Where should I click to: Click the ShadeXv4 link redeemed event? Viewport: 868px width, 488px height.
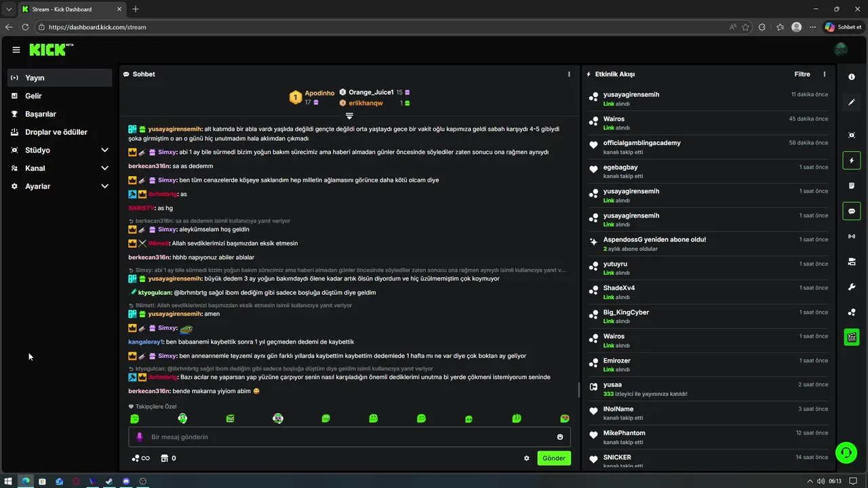click(708, 292)
